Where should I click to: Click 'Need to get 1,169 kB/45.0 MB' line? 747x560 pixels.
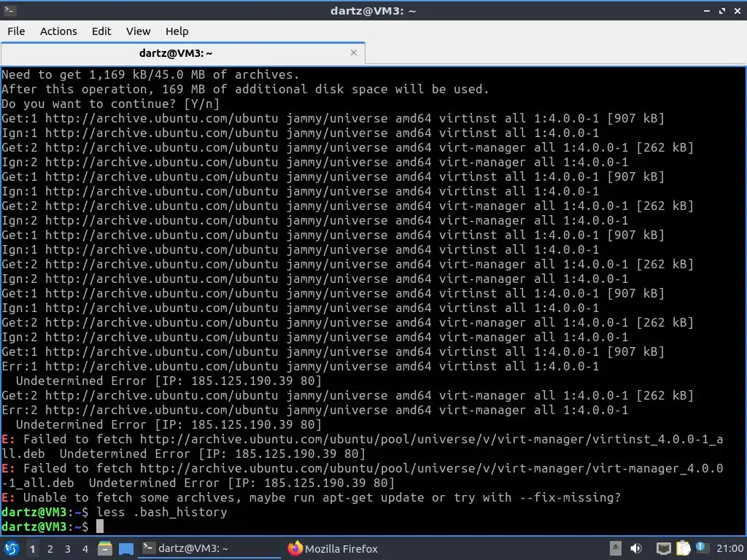tap(150, 75)
